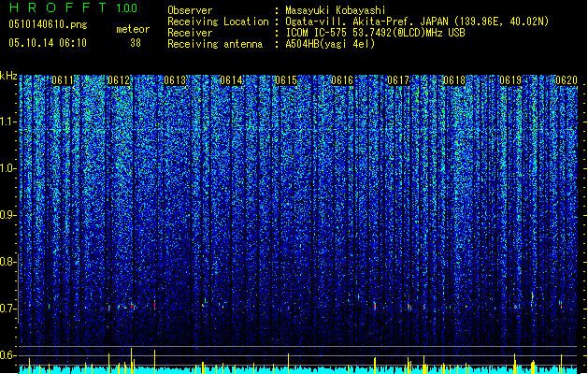Click the red meteor echo near 0616
The height and width of the screenshot is (374, 588).
(375, 306)
